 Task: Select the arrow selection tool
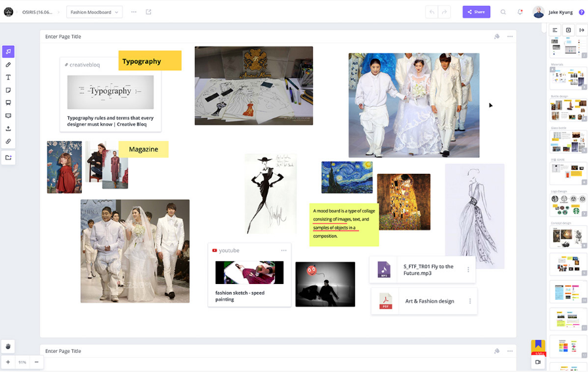tap(9, 52)
